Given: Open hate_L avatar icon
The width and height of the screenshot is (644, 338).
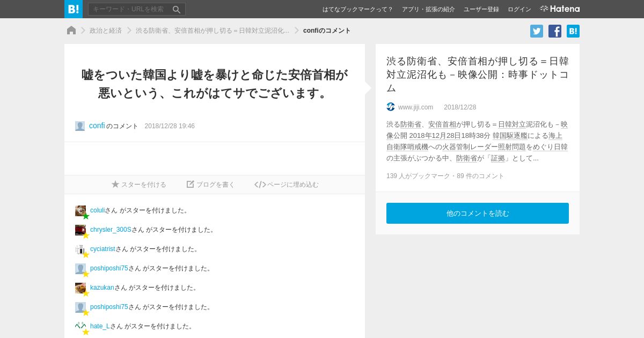Looking at the screenshot, I should tap(80, 327).
